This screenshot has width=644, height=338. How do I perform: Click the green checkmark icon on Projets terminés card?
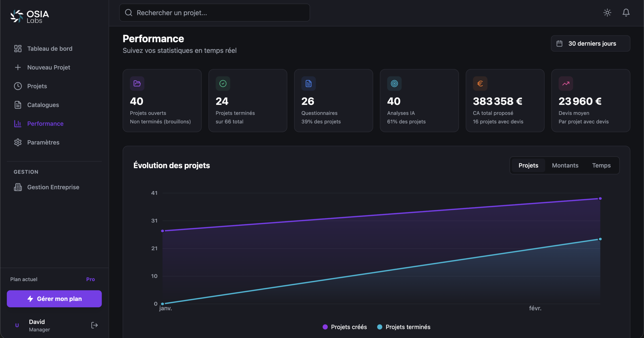click(x=223, y=84)
